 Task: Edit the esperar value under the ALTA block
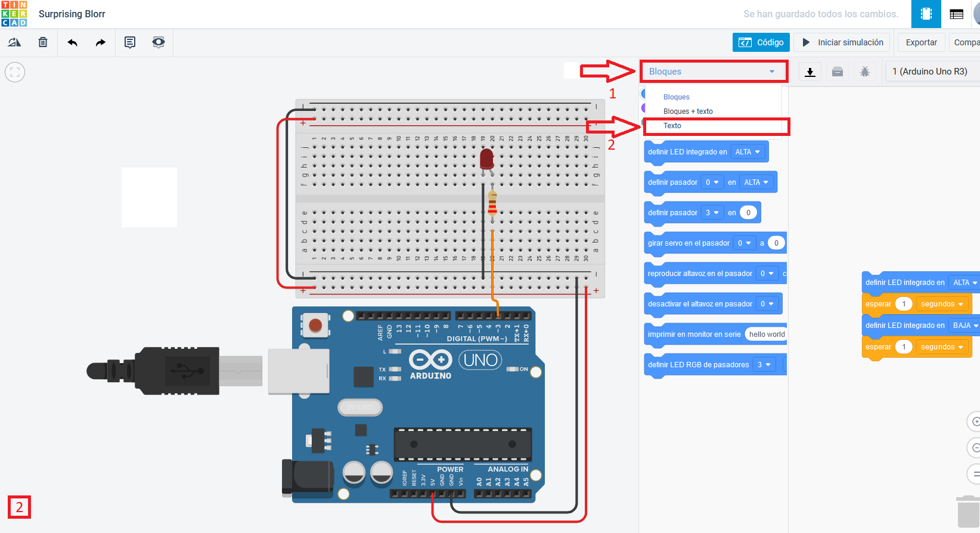[x=904, y=304]
